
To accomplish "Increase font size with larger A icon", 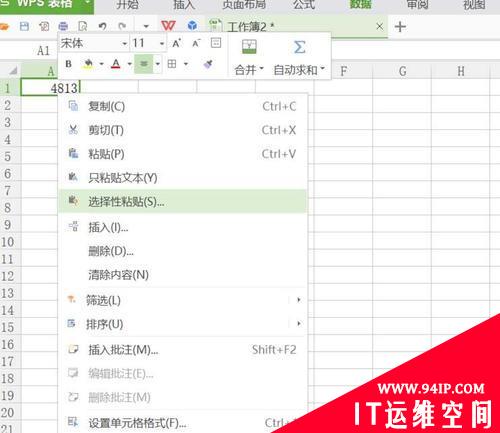I will [x=176, y=43].
